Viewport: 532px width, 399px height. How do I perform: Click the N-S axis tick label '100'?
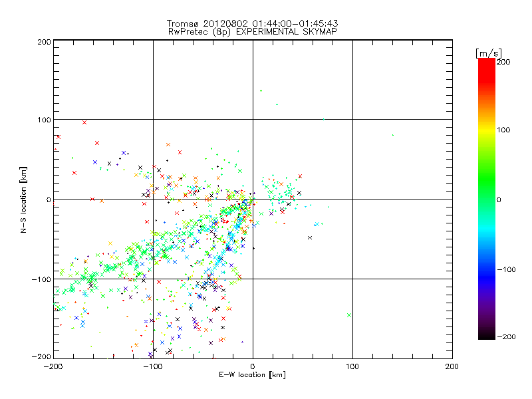44,120
